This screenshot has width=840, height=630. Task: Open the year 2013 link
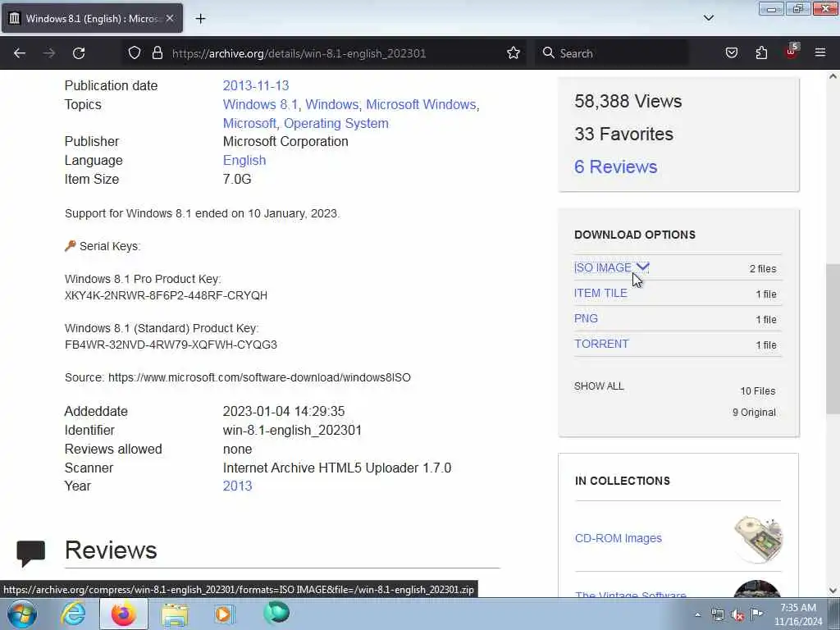pos(237,486)
